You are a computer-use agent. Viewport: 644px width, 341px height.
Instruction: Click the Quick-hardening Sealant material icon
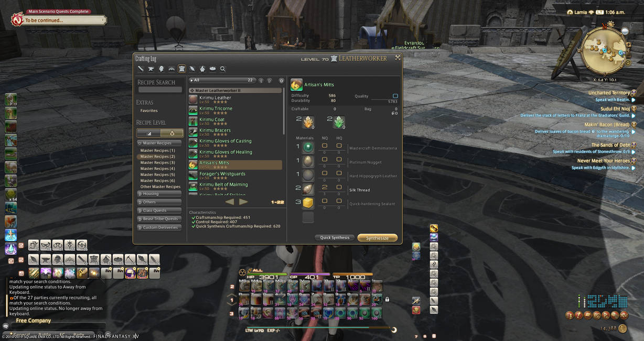point(308,203)
